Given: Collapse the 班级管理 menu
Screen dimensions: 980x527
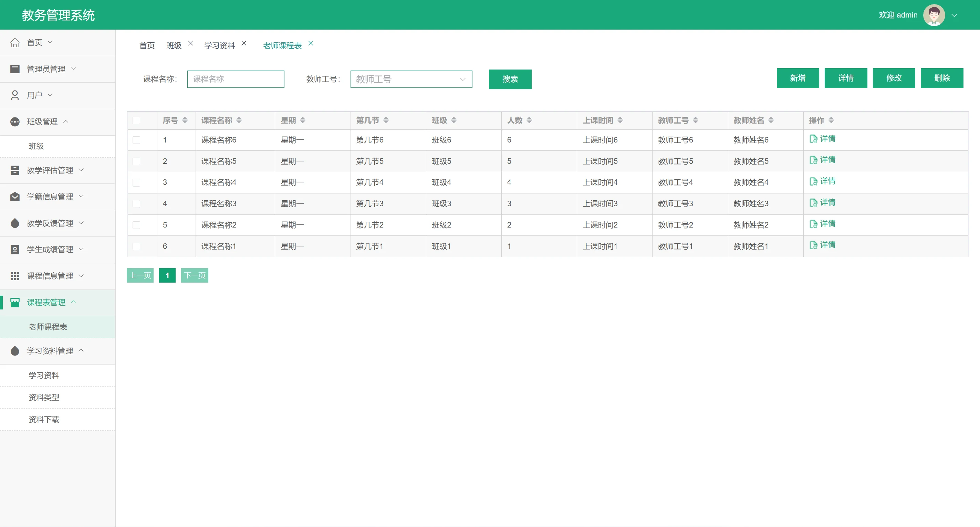Looking at the screenshot, I should (x=42, y=122).
